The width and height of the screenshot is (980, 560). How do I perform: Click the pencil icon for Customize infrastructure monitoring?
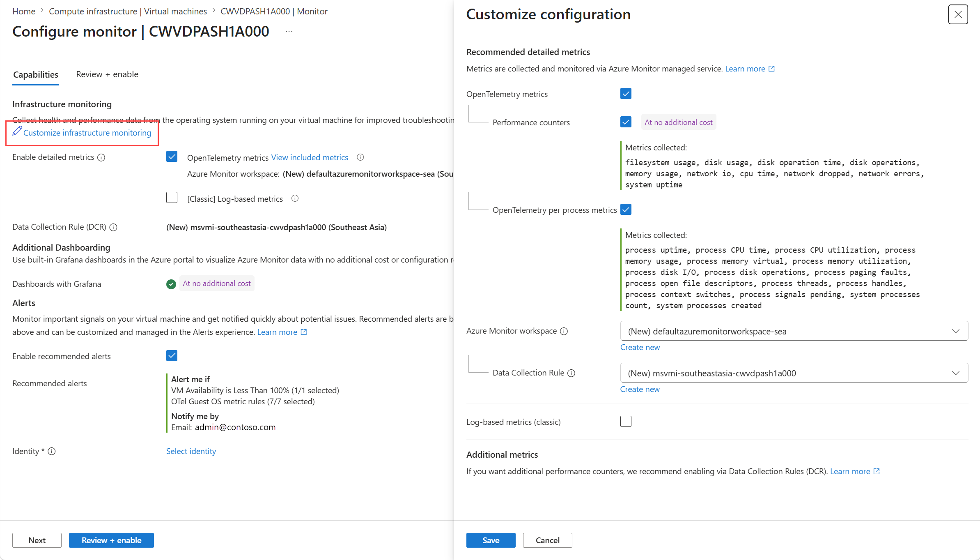tap(17, 131)
